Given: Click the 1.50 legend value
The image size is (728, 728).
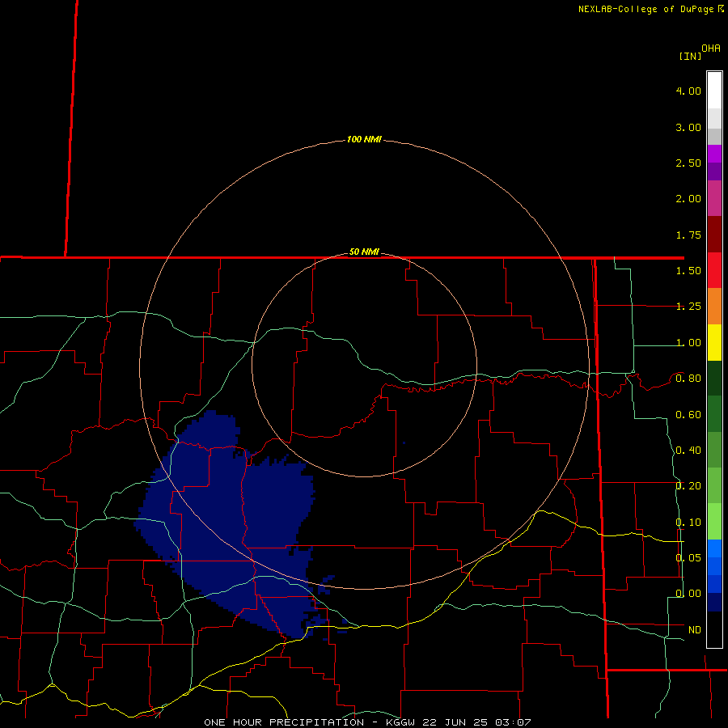Looking at the screenshot, I should point(688,271).
